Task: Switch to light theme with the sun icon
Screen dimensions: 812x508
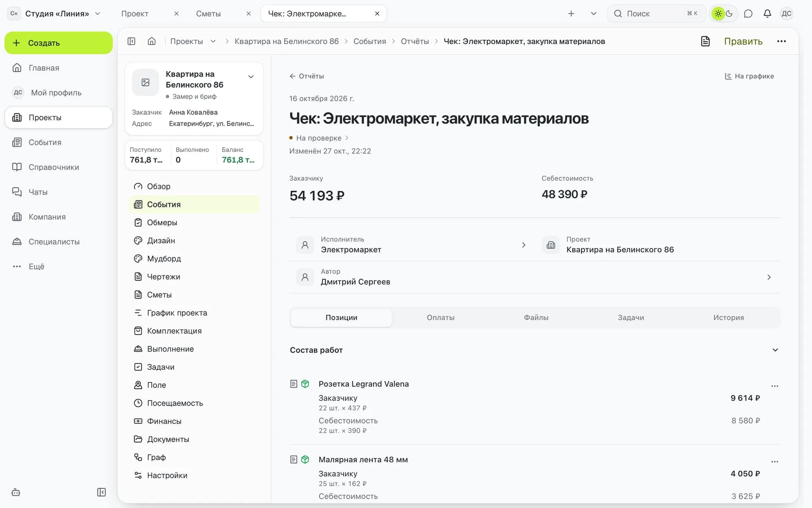Action: tap(718, 14)
